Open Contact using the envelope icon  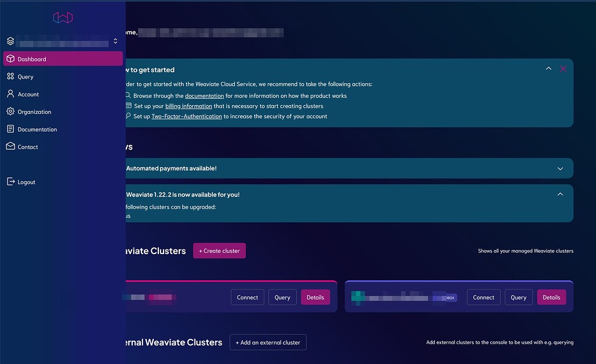pos(10,147)
